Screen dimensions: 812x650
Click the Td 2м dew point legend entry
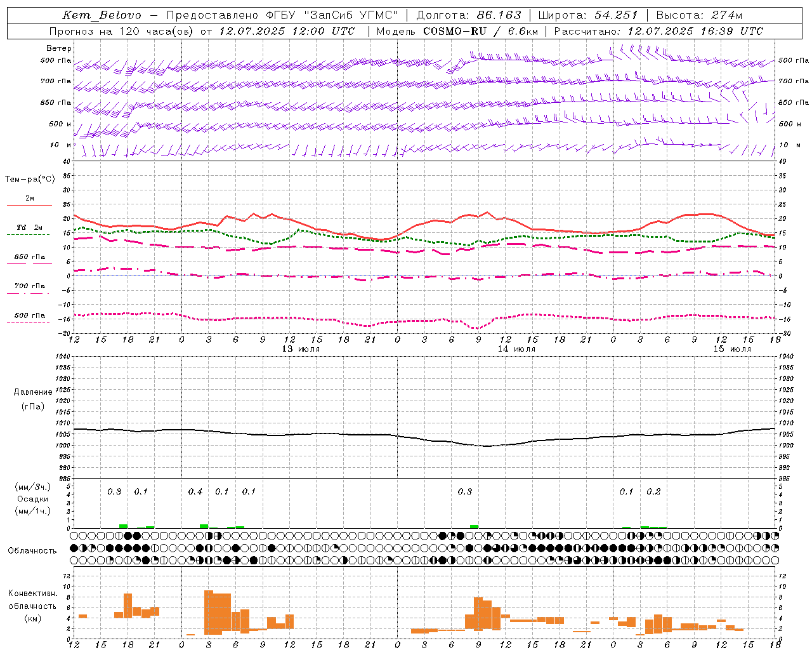click(x=30, y=227)
